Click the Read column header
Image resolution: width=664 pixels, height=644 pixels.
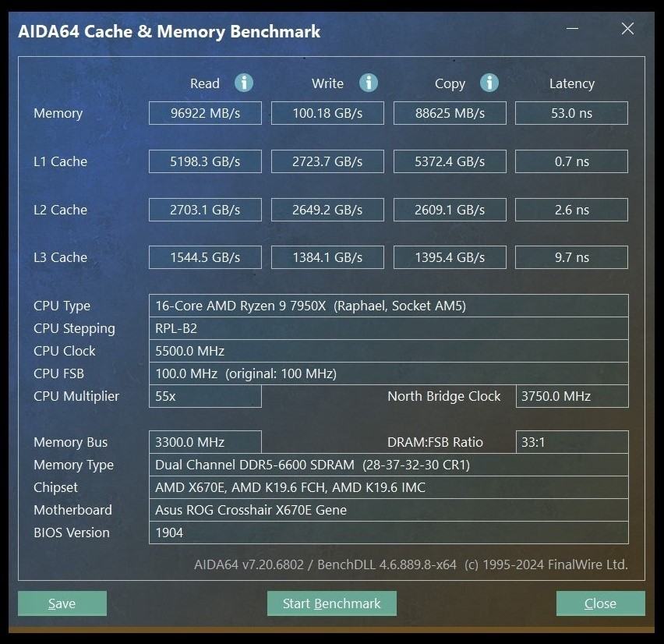coord(205,83)
